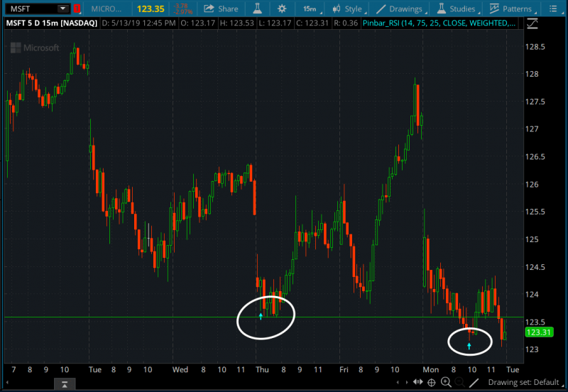
Task: Click the Pinbar_RSI study label
Action: (439, 23)
